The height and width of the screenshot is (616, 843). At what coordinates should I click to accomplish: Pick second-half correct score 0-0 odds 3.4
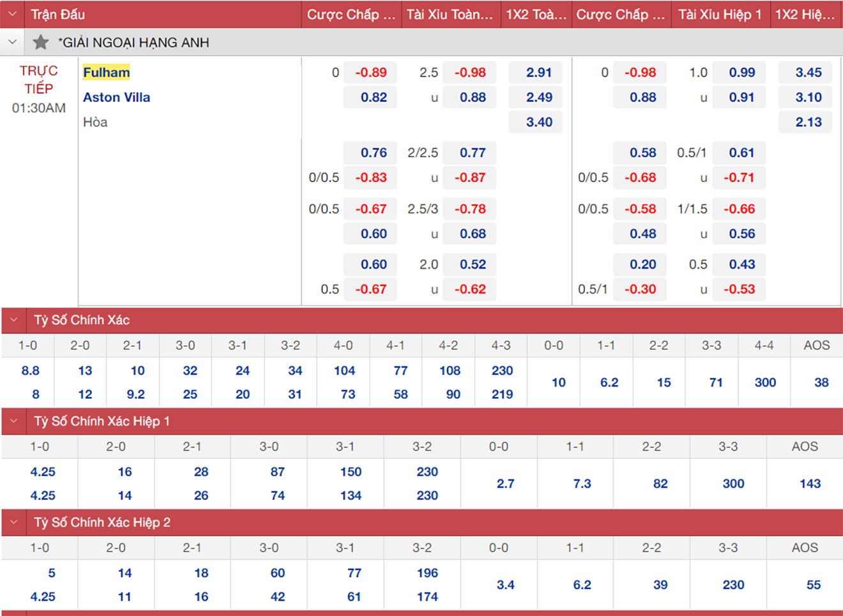(505, 585)
